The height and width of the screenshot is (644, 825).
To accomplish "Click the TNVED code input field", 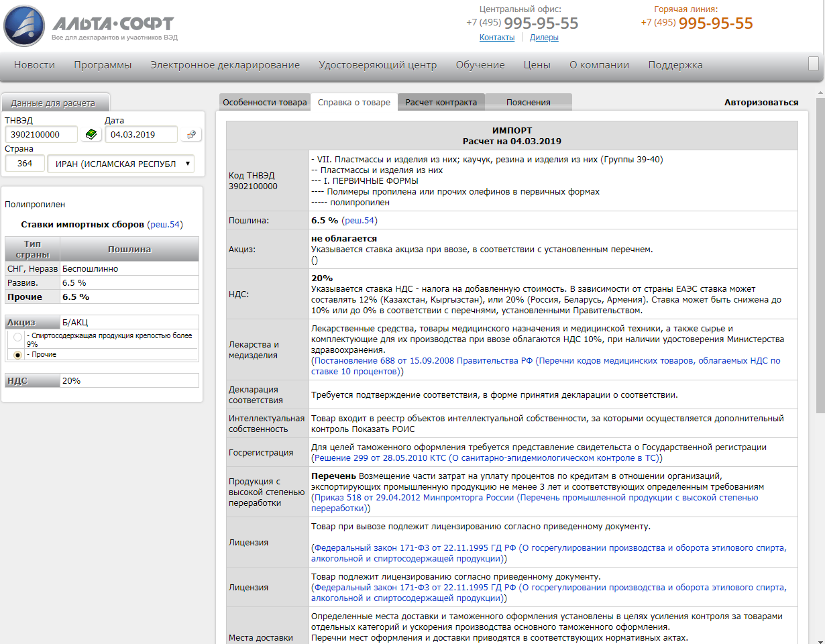I will pos(41,134).
